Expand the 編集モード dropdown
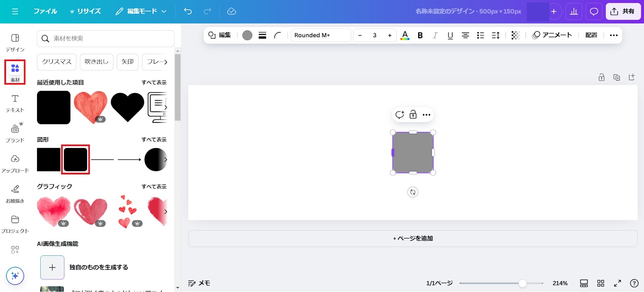The width and height of the screenshot is (644, 292). pos(141,11)
